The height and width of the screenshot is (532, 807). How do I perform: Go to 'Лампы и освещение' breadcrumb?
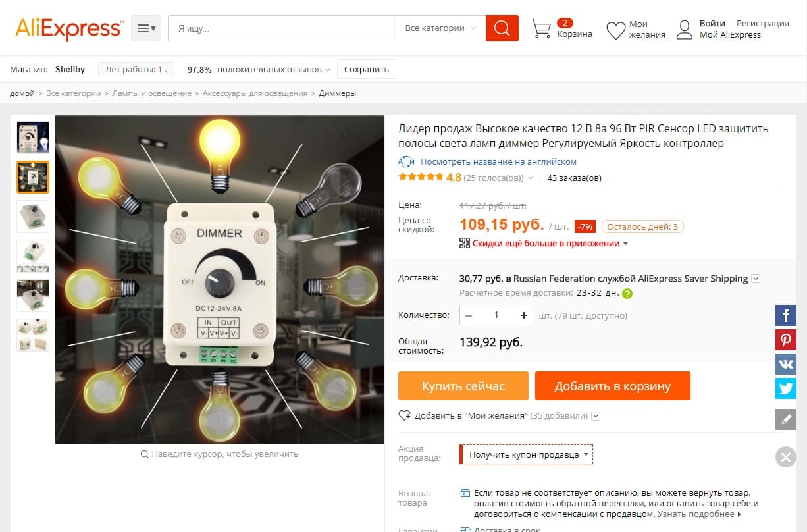151,93
